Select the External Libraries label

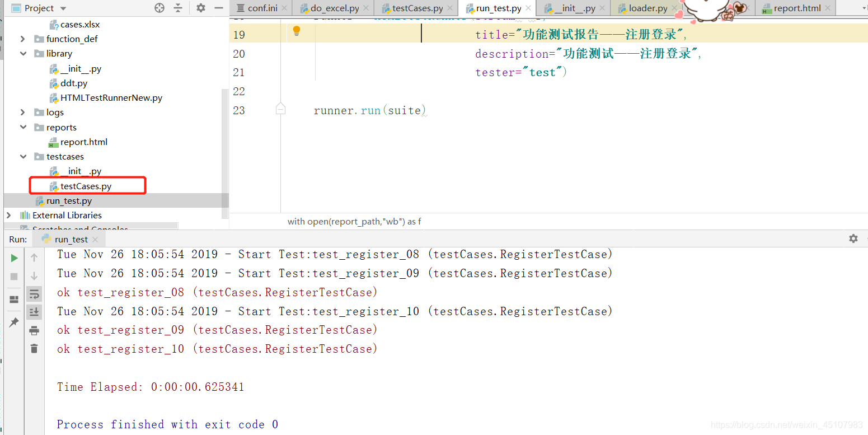67,216
